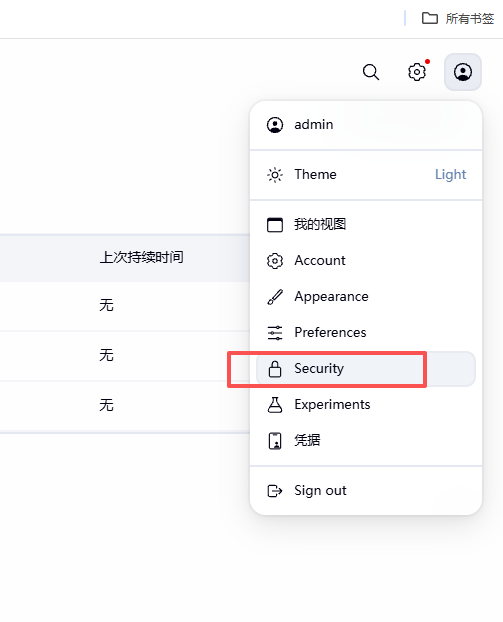Click the sun icon beside Theme
This screenshot has height=622, width=503.
pyautogui.click(x=275, y=175)
